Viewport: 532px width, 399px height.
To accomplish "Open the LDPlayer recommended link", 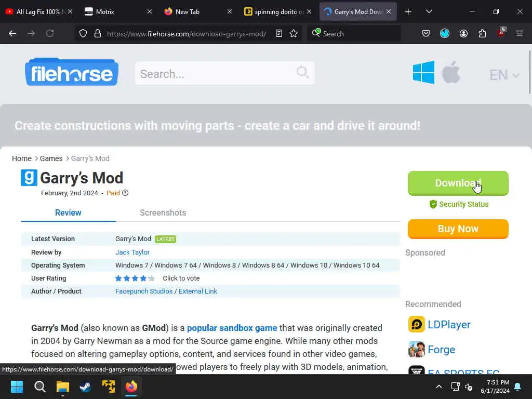I will pyautogui.click(x=449, y=325).
